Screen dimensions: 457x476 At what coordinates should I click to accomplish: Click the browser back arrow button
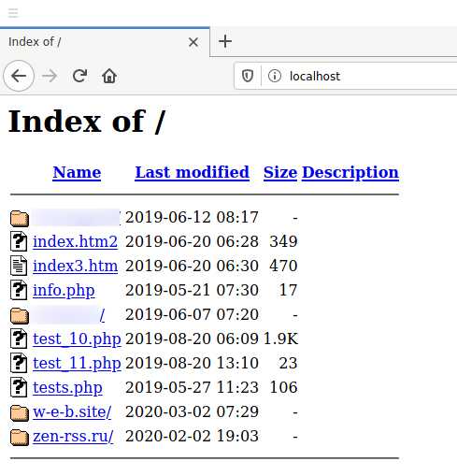click(x=19, y=76)
